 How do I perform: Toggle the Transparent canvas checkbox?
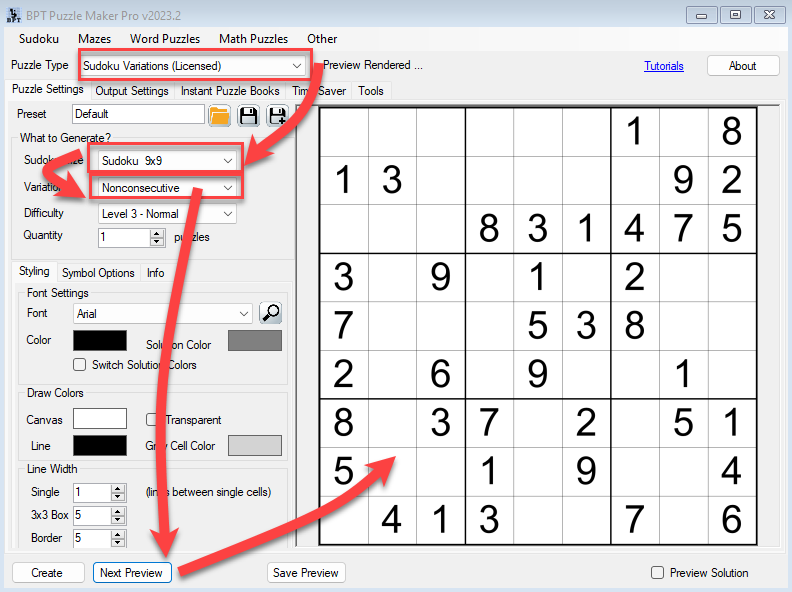coord(153,420)
